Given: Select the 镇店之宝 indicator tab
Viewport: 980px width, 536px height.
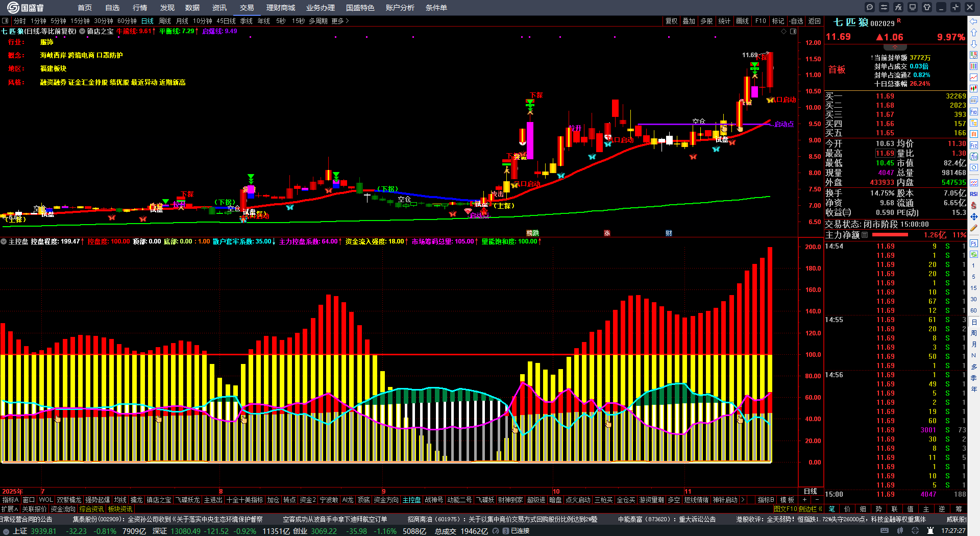Looking at the screenshot, I should pos(159,500).
